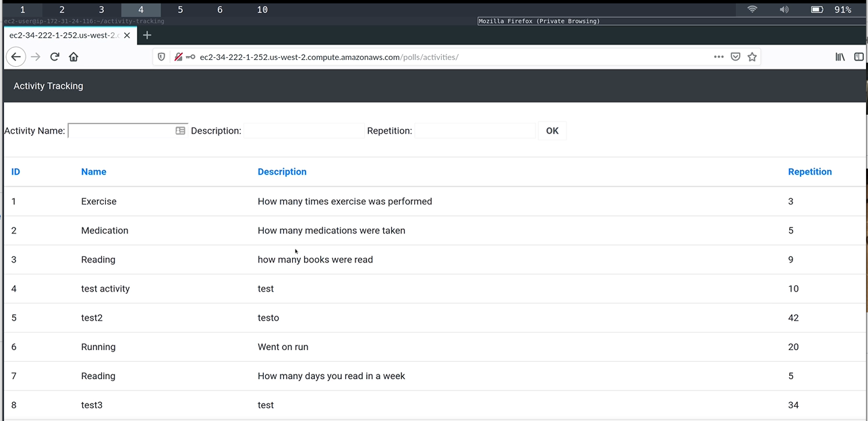Click the browser Back arrow button
The height and width of the screenshot is (421, 868).
click(16, 57)
